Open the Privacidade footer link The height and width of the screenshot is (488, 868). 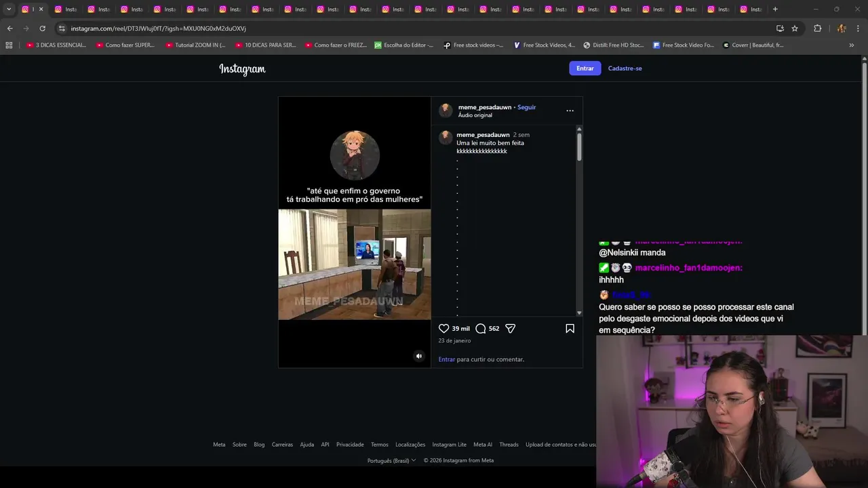350,445
